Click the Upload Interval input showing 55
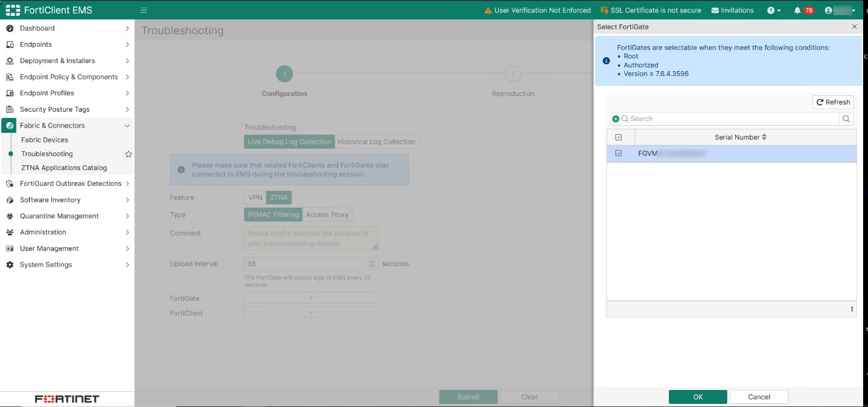The image size is (868, 407). click(x=311, y=264)
